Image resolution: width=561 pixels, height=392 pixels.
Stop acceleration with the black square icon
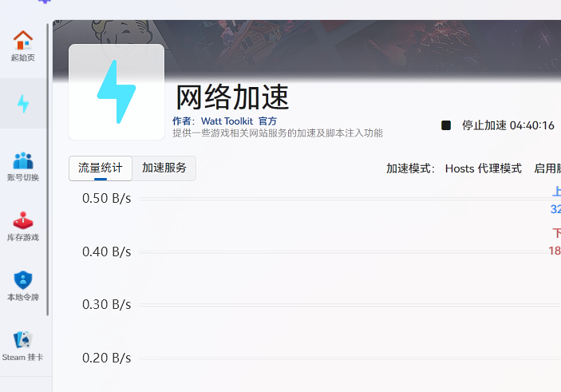446,125
